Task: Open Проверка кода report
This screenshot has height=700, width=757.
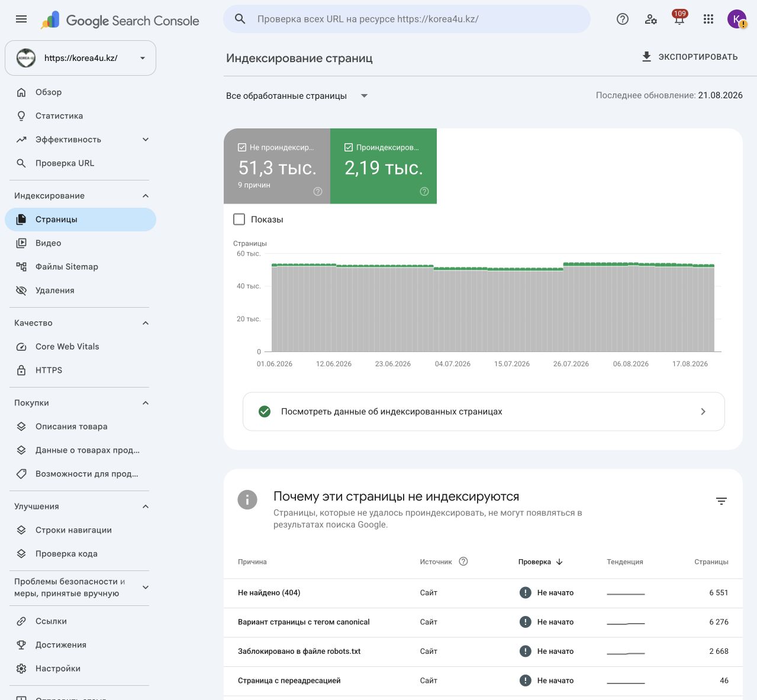Action: pyautogui.click(x=80, y=554)
